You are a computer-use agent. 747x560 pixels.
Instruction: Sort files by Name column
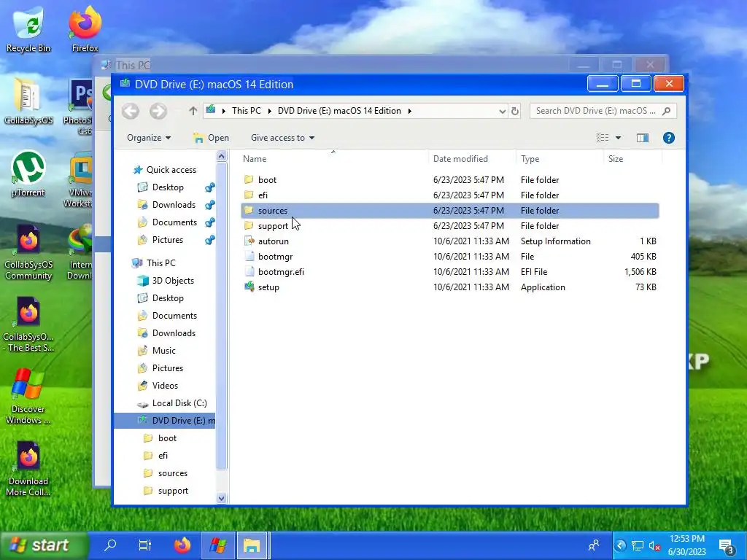255,159
